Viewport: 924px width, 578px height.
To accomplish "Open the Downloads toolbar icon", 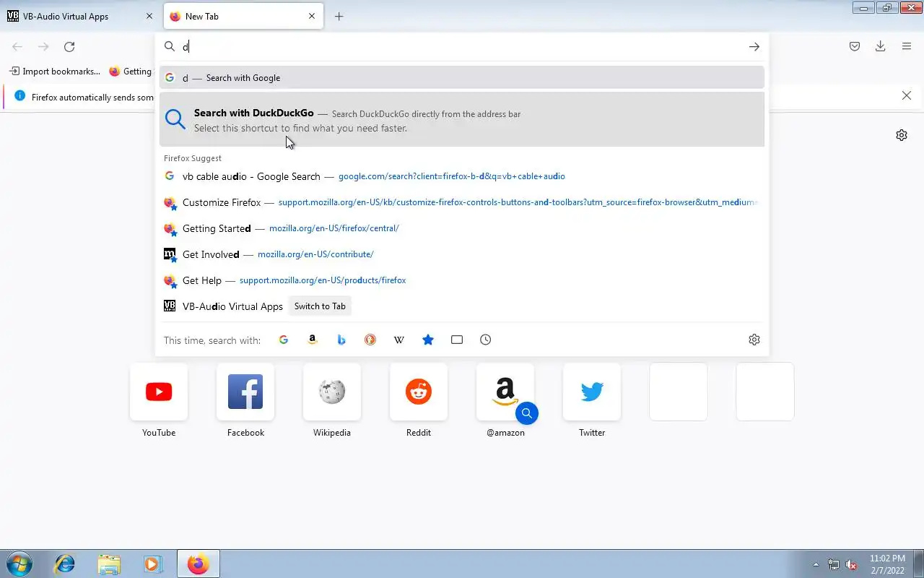I will (881, 47).
